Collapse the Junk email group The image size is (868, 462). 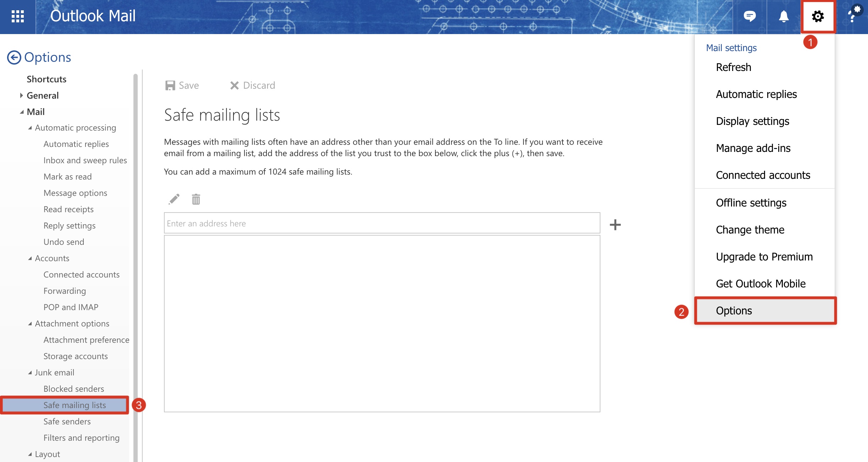(30, 373)
